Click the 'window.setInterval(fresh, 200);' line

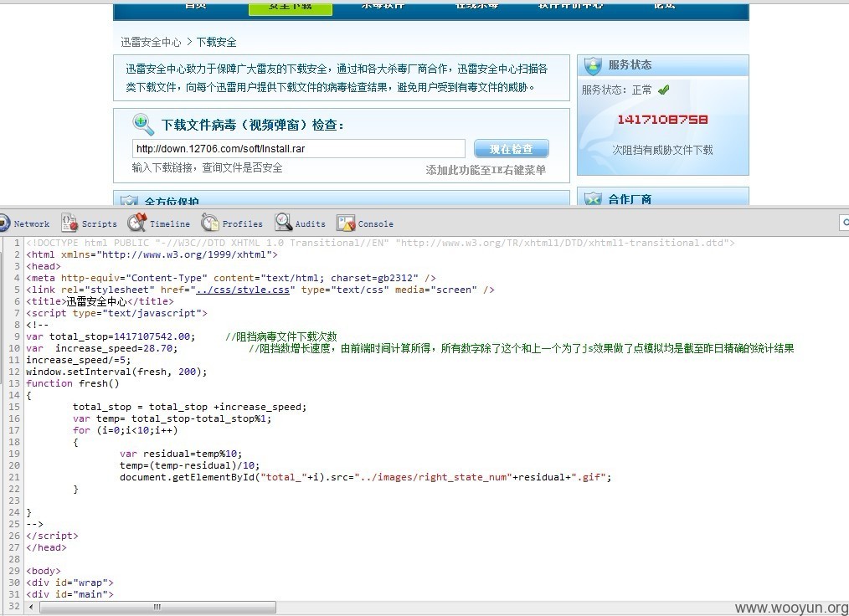[x=116, y=372]
